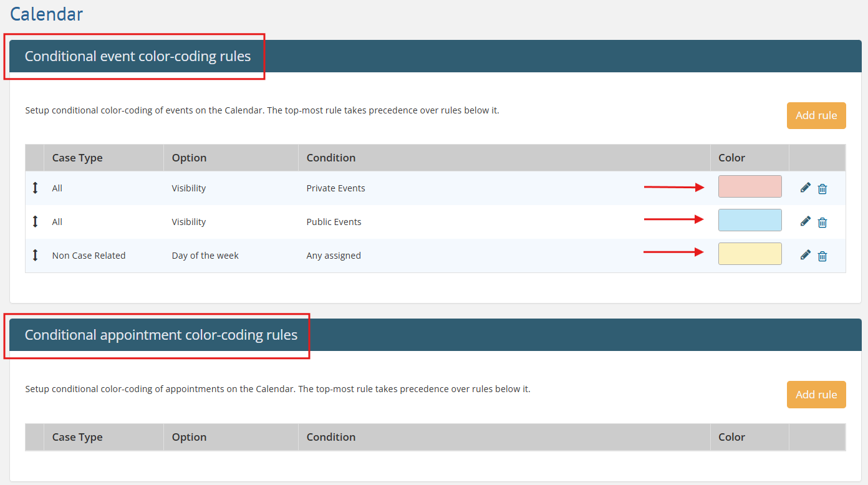Click Add rule for event color-coding

pyautogui.click(x=816, y=115)
